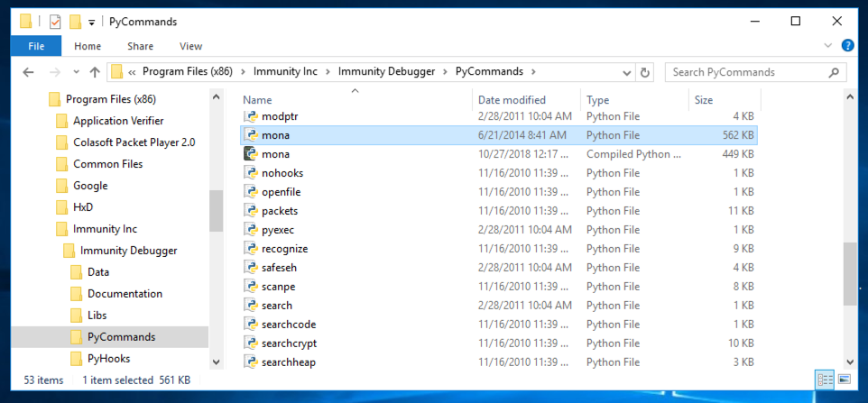Refresh the PyCommands folder view

click(644, 72)
